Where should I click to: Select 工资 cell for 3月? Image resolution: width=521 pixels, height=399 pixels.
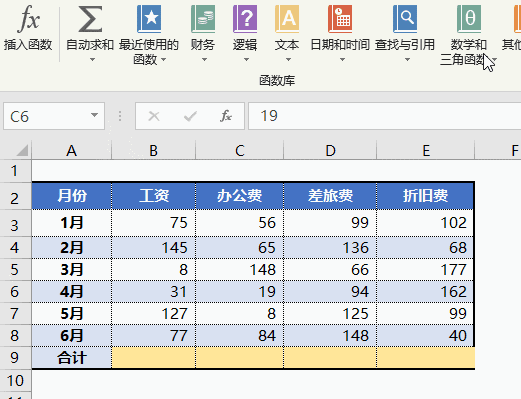click(x=154, y=269)
